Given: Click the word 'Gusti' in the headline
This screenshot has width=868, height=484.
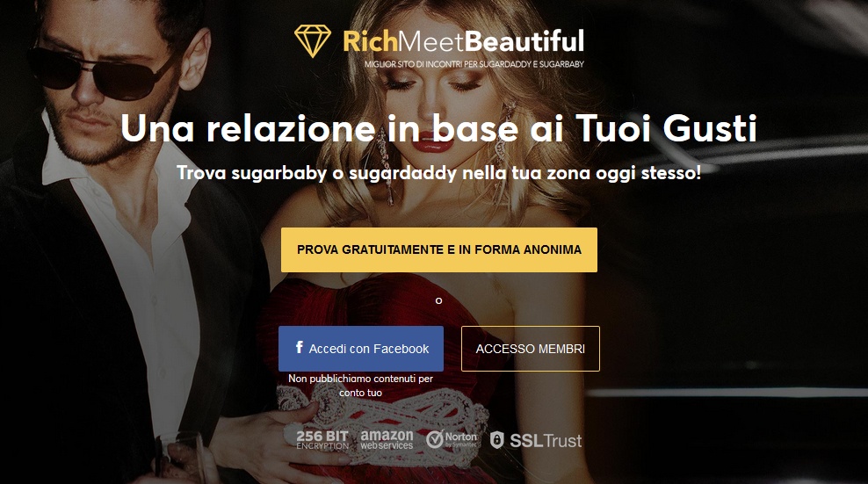Looking at the screenshot, I should pos(710,128).
